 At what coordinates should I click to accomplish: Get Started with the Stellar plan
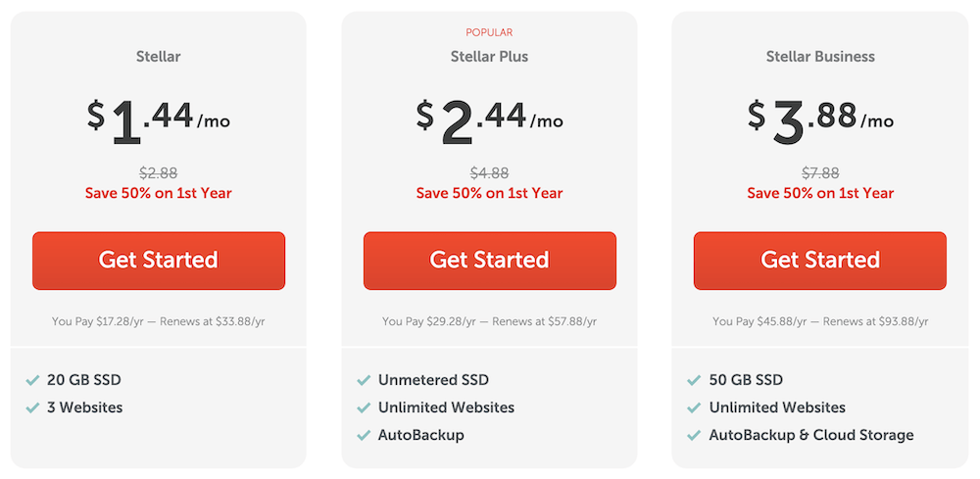coord(159,261)
